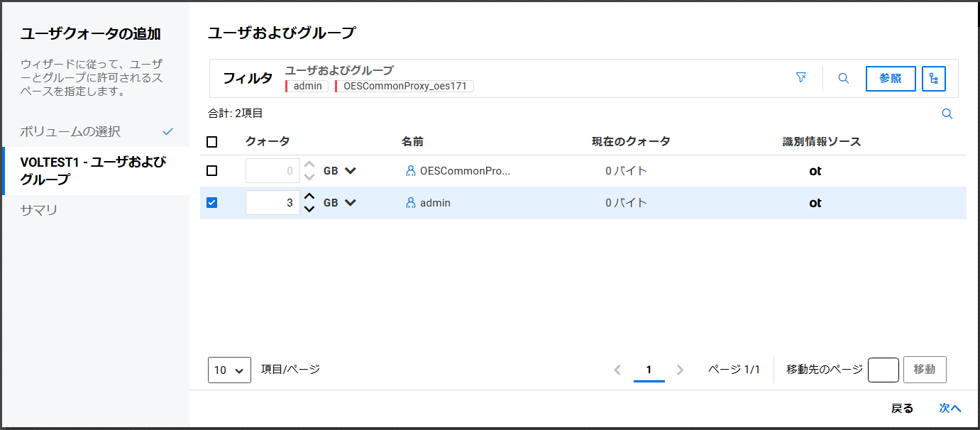Open the tree view browse icon
The height and width of the screenshot is (430, 980).
click(x=934, y=79)
